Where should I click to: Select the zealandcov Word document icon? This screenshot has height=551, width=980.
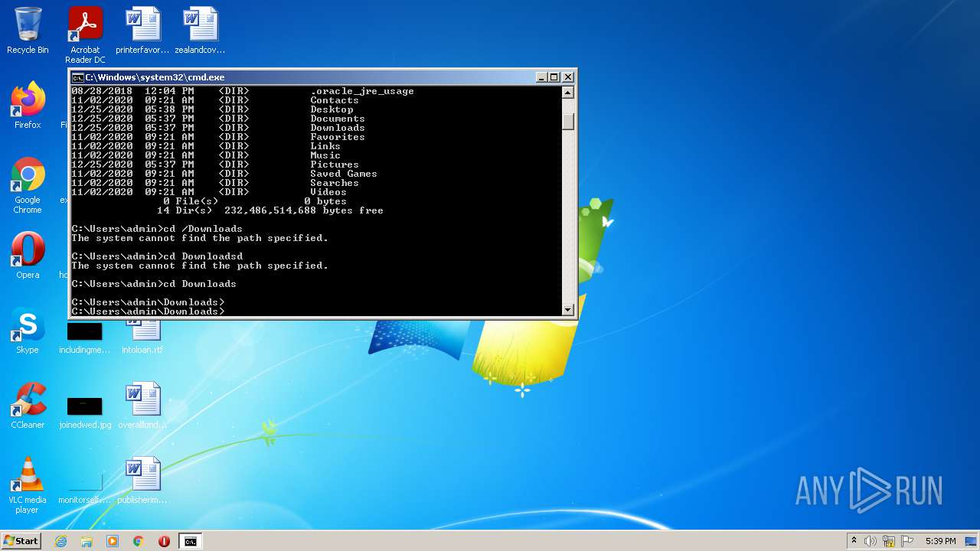point(200,31)
